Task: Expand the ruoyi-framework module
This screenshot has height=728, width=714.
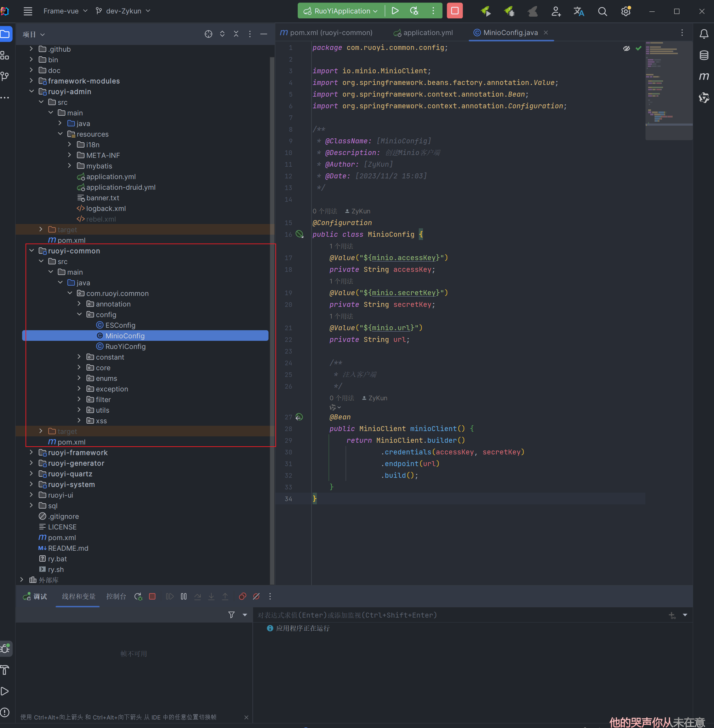Action: click(x=32, y=452)
